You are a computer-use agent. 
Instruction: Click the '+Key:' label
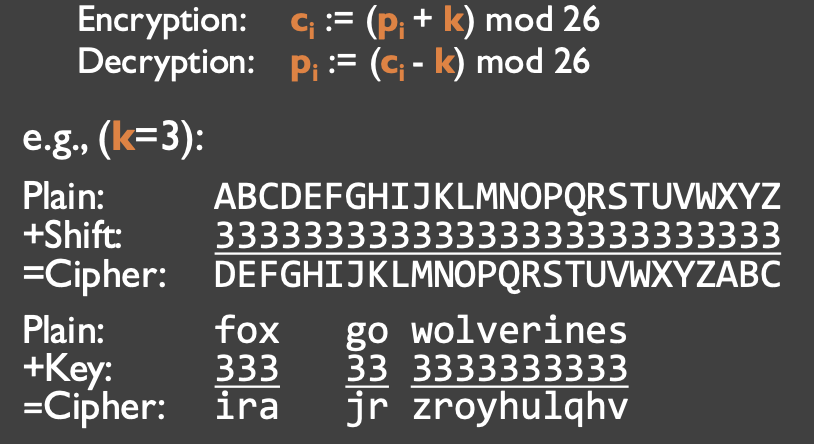click(67, 370)
